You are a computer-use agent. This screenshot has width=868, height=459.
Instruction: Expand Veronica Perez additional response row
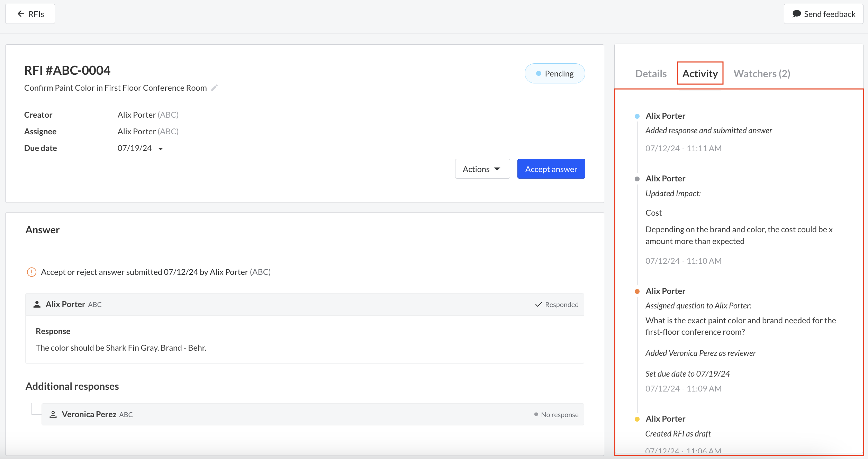(312, 414)
